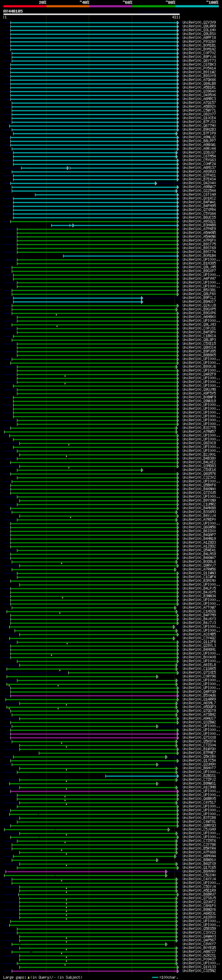The height and width of the screenshot is (980, 222).
Task: Select the query label AV440105
Action: click(13, 11)
